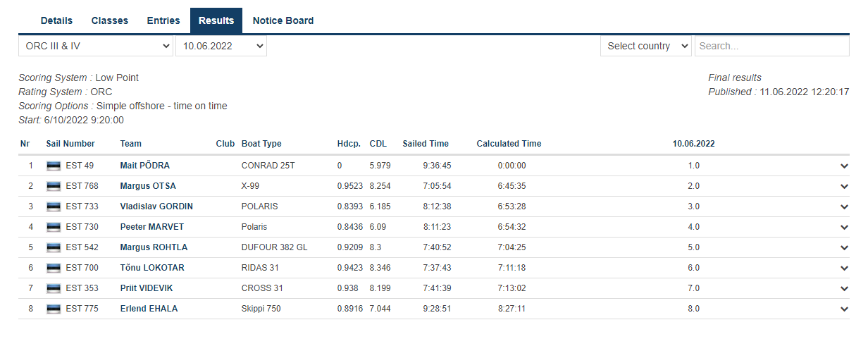Expand Mait PÕDRA result row chevron
The height and width of the screenshot is (339, 868).
[x=844, y=166]
